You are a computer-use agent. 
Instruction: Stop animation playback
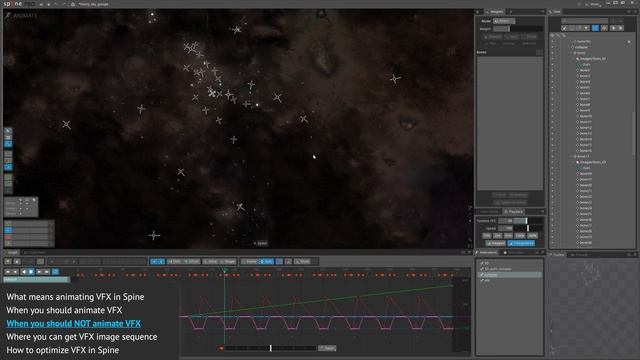[31, 272]
